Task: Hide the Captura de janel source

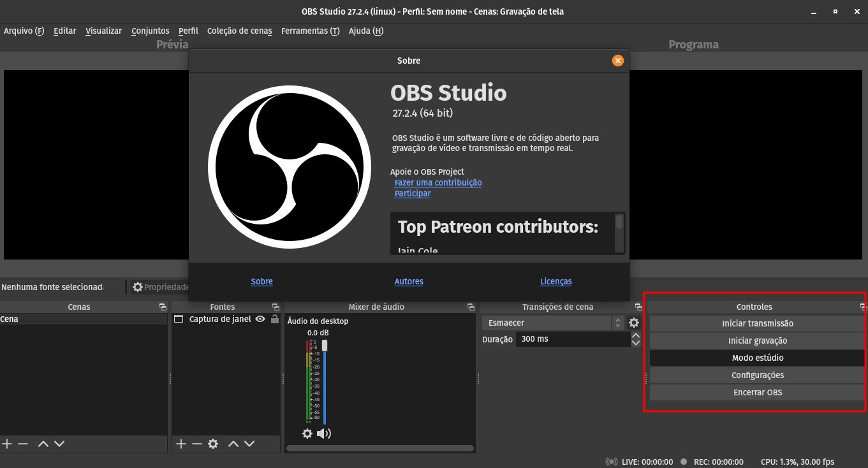Action: [x=261, y=319]
